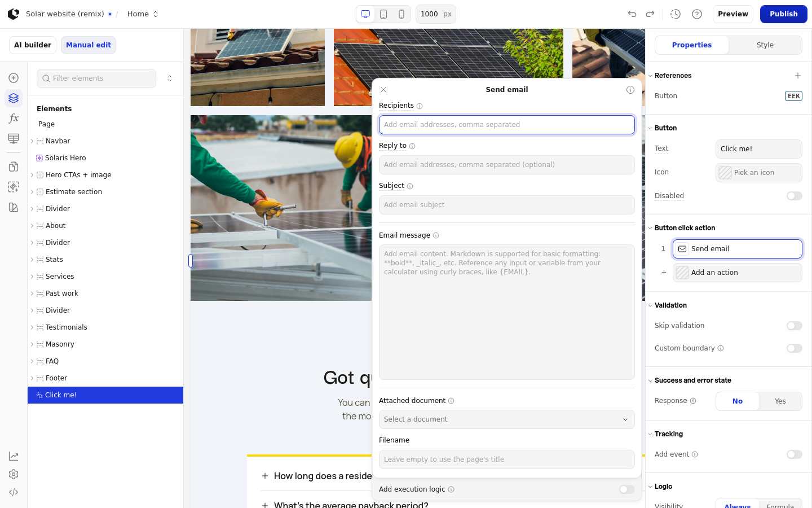Close the Send email dialog

pyautogui.click(x=383, y=90)
